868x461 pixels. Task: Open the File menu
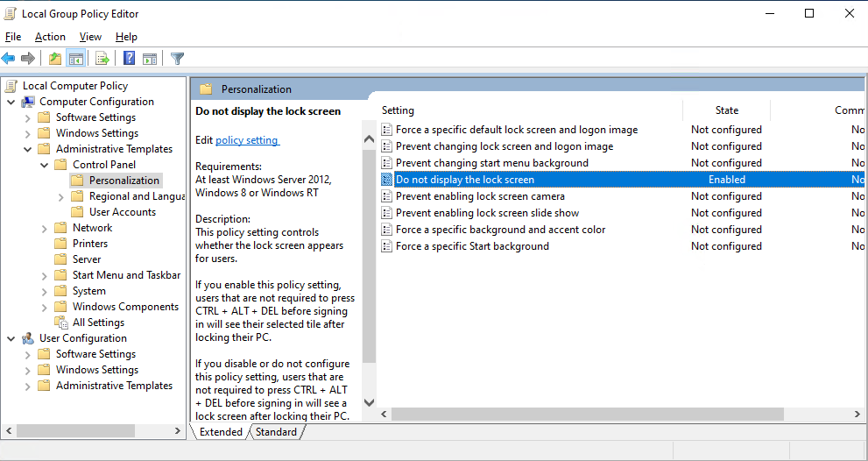click(x=13, y=37)
